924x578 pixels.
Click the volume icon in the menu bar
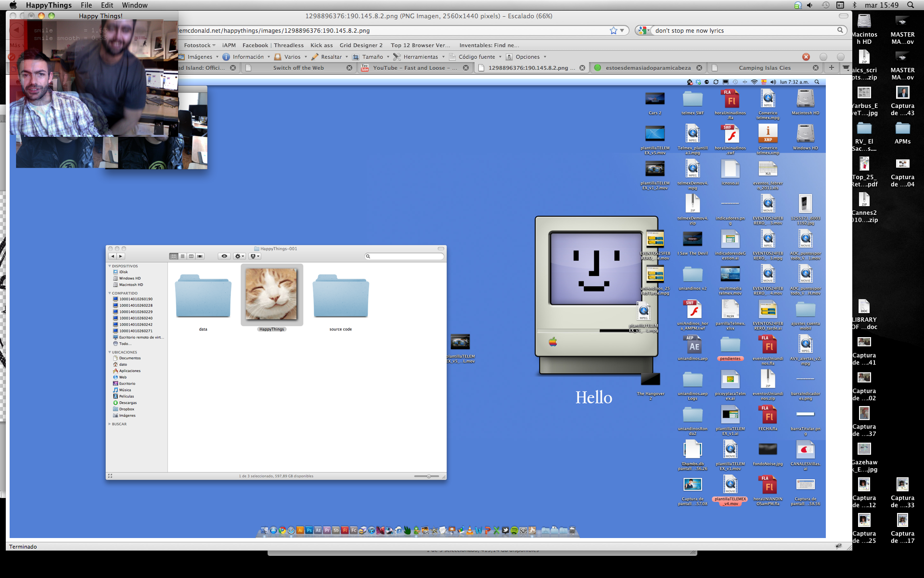point(809,5)
